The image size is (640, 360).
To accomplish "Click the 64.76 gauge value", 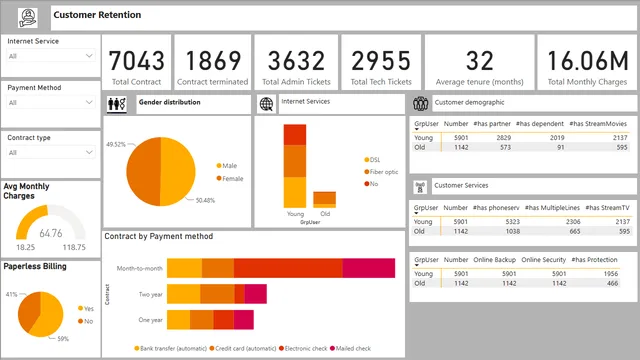I will pyautogui.click(x=51, y=233).
